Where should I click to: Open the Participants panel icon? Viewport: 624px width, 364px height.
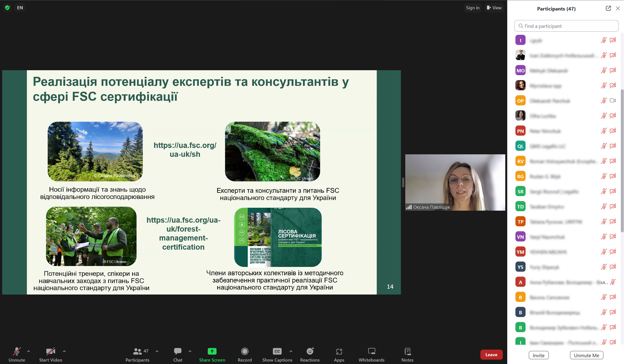click(x=137, y=351)
